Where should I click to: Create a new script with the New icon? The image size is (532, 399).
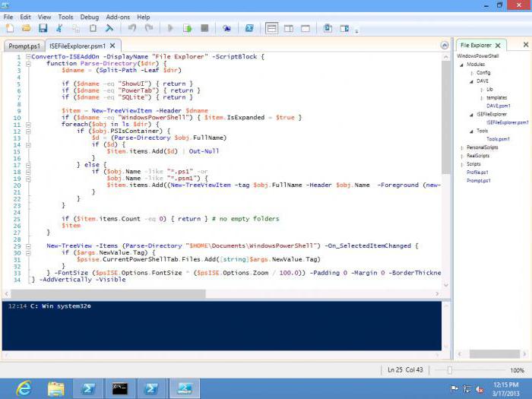click(10, 28)
